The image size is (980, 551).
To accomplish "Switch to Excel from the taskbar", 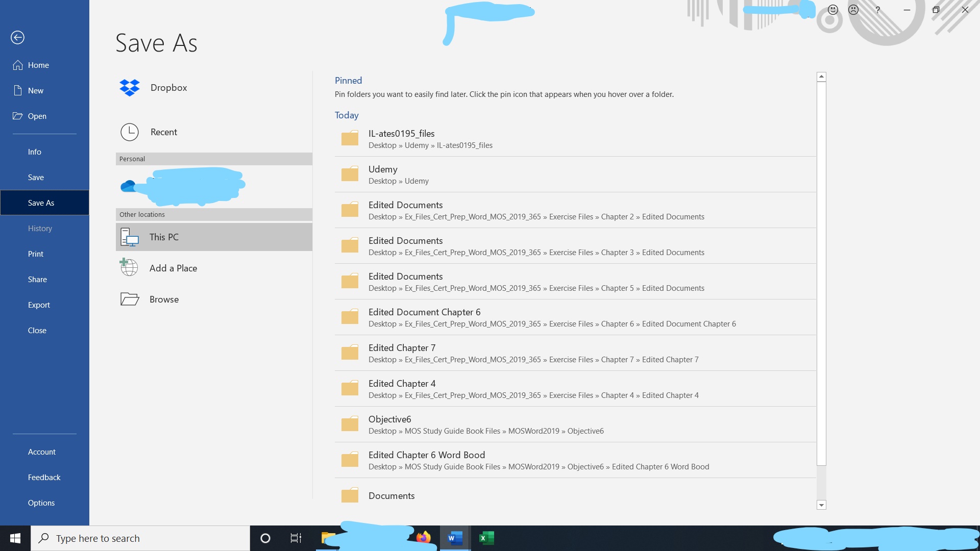I will 486,538.
